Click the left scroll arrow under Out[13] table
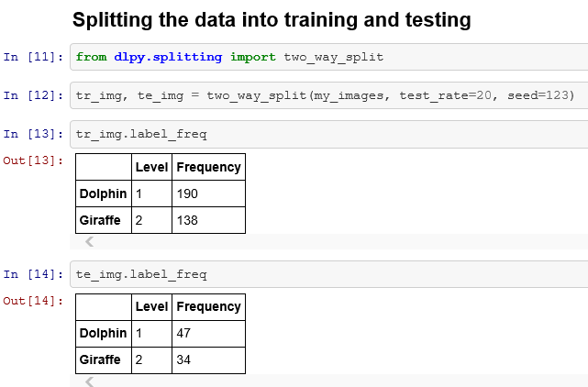 89,241
